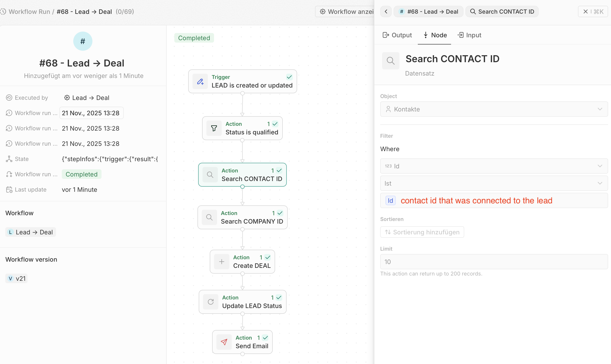
Task: Open the Object dropdown showing Kontakte
Action: (x=494, y=109)
